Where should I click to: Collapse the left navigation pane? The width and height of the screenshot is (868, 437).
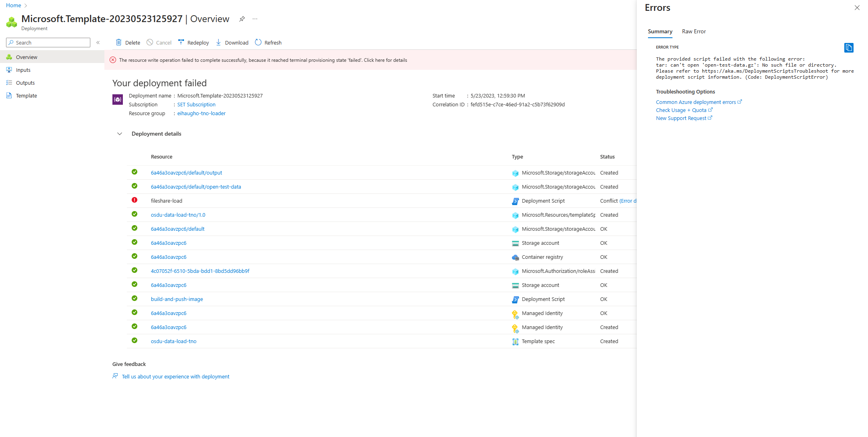pos(98,42)
